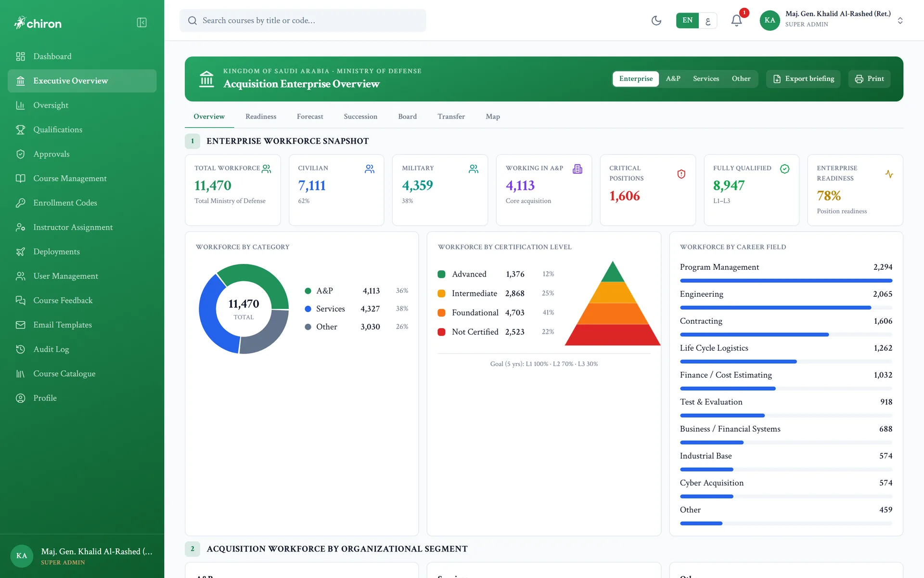Open Oversight section in sidebar

coord(82,105)
